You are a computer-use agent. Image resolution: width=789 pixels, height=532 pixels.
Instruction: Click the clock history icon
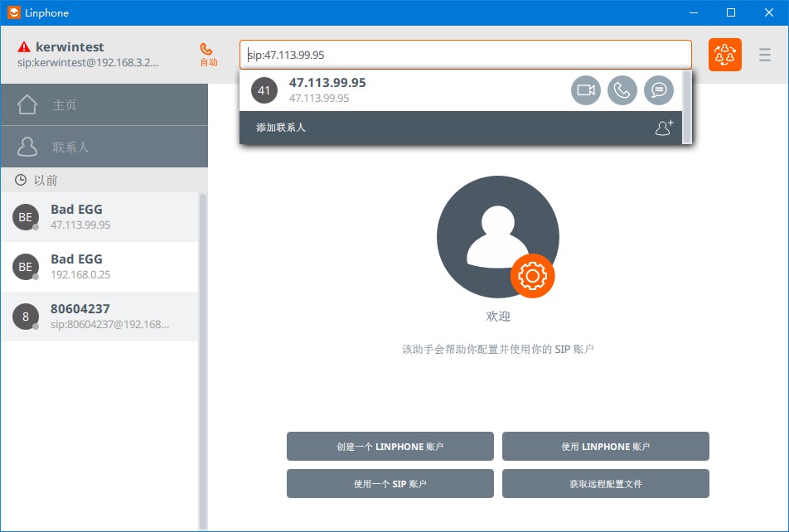pyautogui.click(x=21, y=180)
